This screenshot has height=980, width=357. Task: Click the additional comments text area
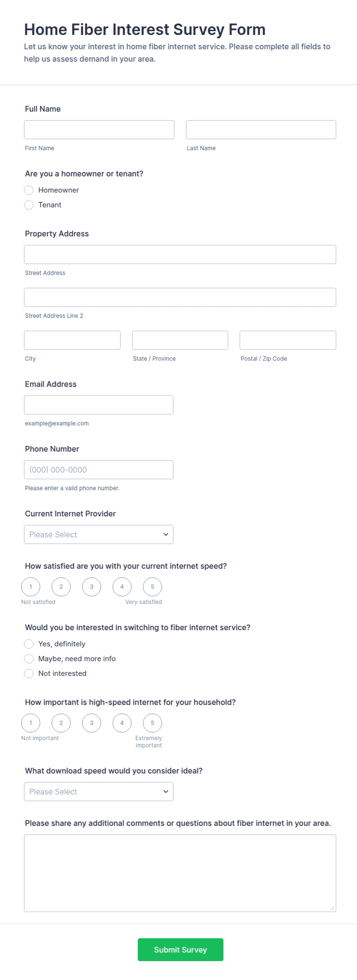[x=180, y=872]
